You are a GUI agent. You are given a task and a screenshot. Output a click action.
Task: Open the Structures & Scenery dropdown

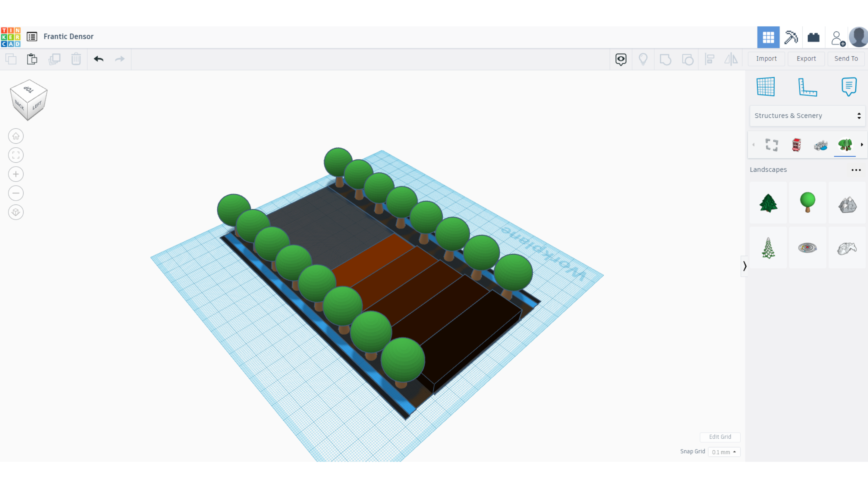point(807,115)
